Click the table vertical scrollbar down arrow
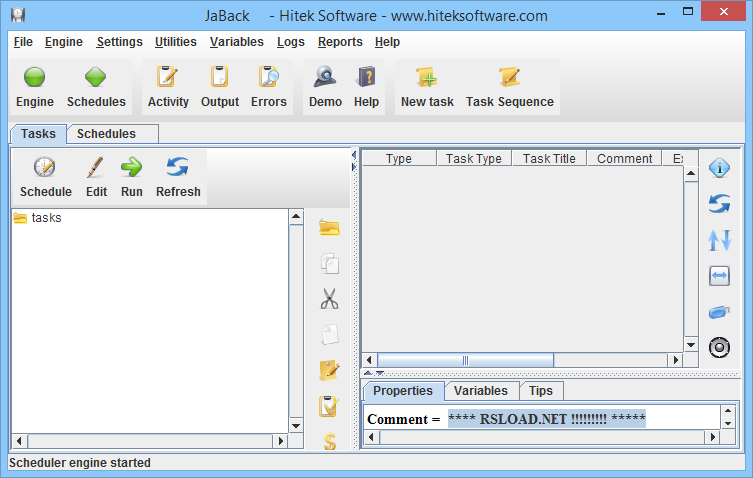Image resolution: width=753 pixels, height=478 pixels. coord(691,344)
